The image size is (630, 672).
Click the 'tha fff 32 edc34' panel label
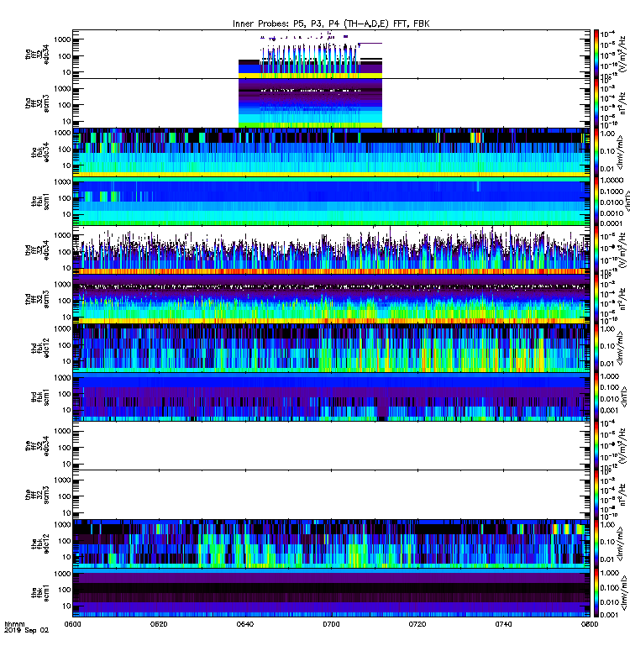point(37,54)
